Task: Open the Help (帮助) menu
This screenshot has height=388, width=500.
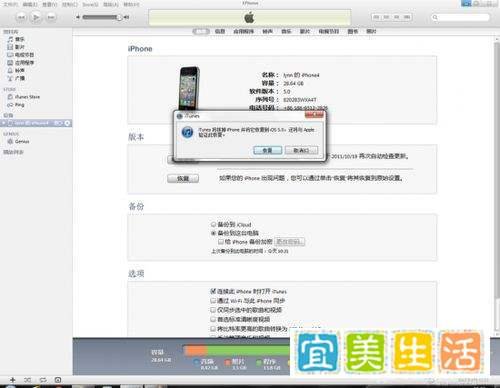Action: pos(131,4)
